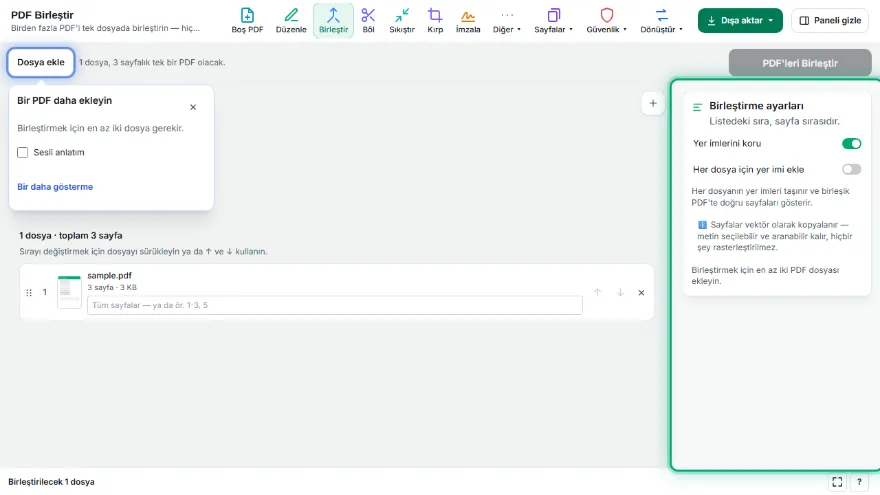Toggle Yer imlerini koru switch off

point(851,144)
